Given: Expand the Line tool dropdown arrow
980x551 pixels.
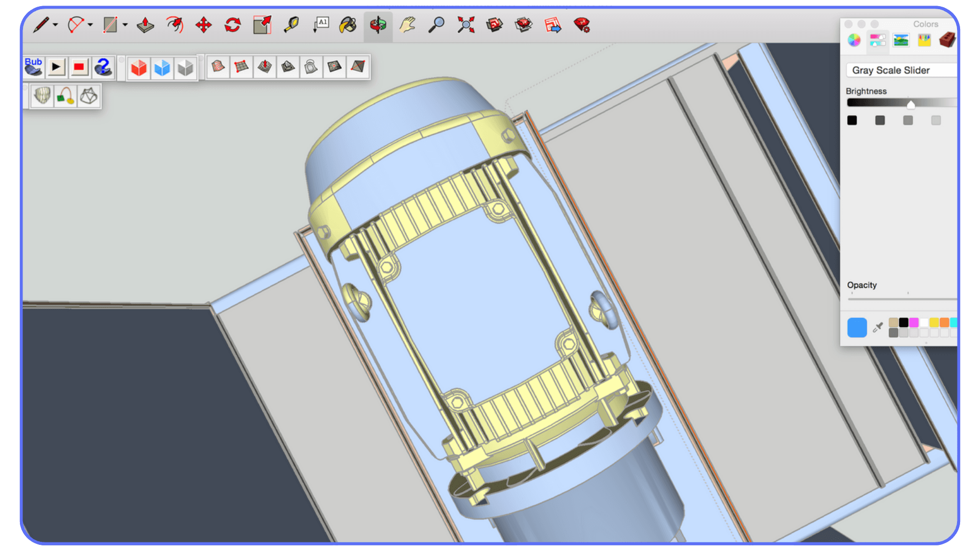Looking at the screenshot, I should [55, 24].
